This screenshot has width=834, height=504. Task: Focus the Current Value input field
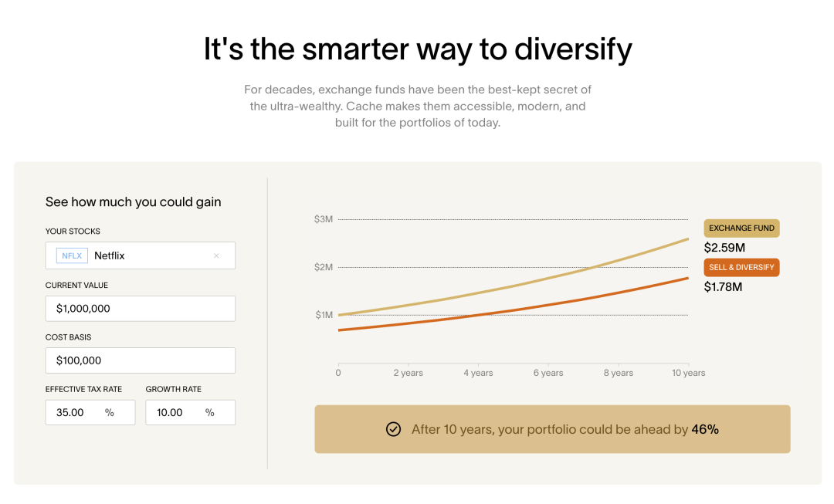pyautogui.click(x=140, y=308)
